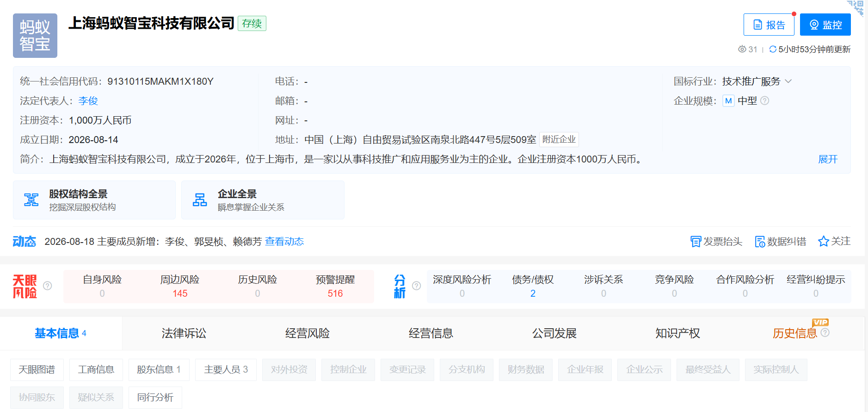Click the founding date 2026-08-14
868x412 pixels.
[x=93, y=140]
